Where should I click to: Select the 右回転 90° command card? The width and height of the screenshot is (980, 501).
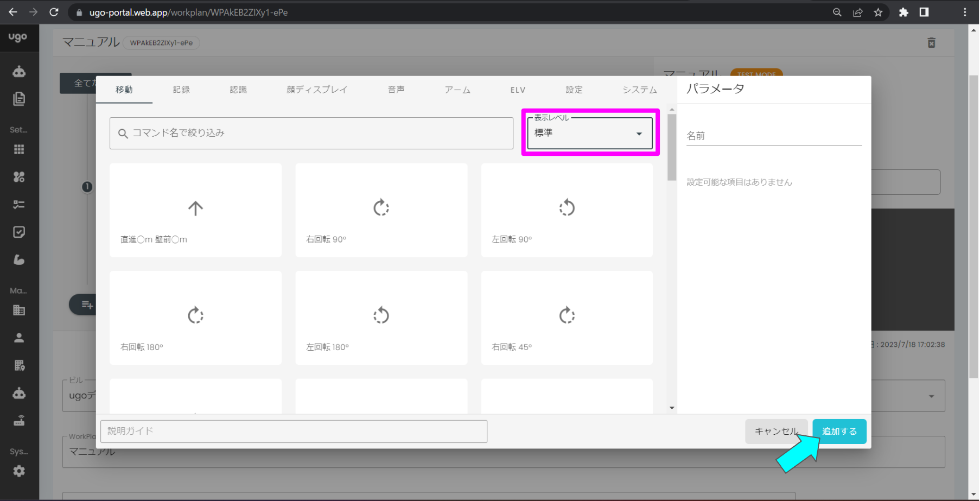click(x=381, y=210)
